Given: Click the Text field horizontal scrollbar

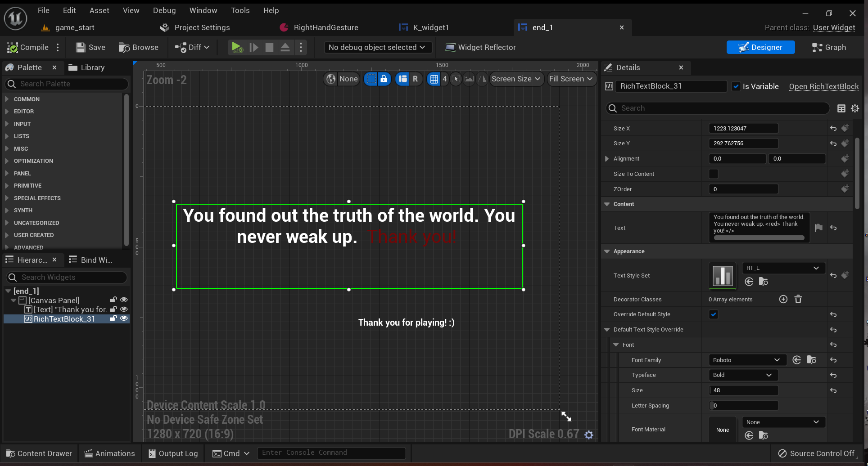Looking at the screenshot, I should pos(759,238).
